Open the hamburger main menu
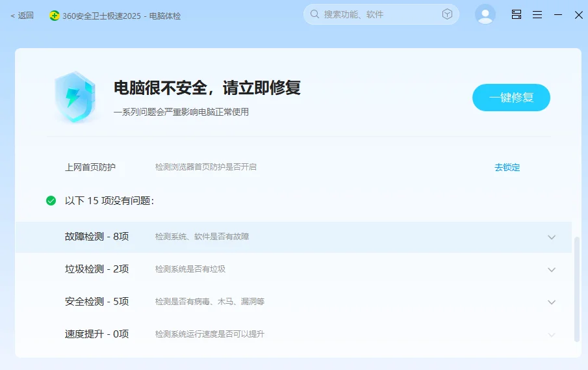 (537, 15)
